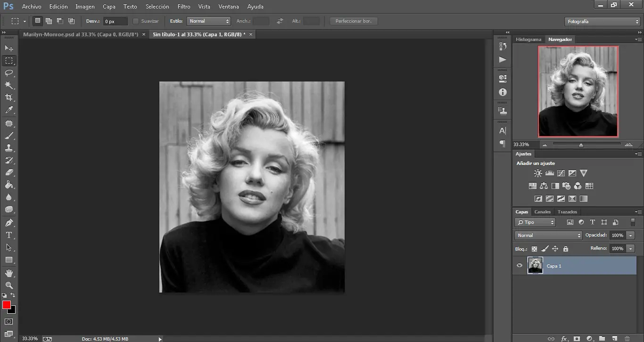644x342 pixels.
Task: Add a Curves adjustment
Action: pos(561,173)
